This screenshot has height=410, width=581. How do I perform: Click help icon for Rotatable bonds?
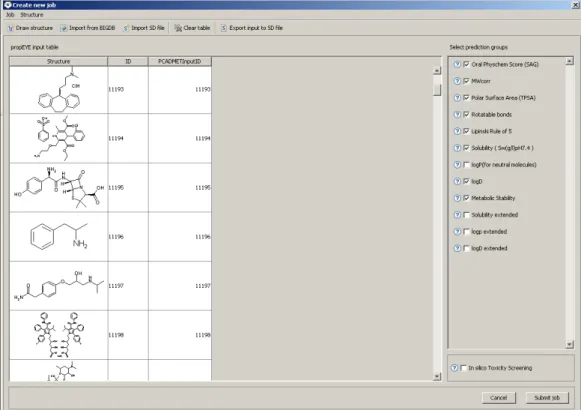pyautogui.click(x=457, y=114)
